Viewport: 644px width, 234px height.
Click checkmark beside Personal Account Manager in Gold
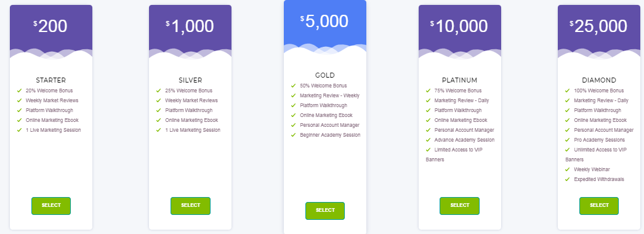click(293, 125)
